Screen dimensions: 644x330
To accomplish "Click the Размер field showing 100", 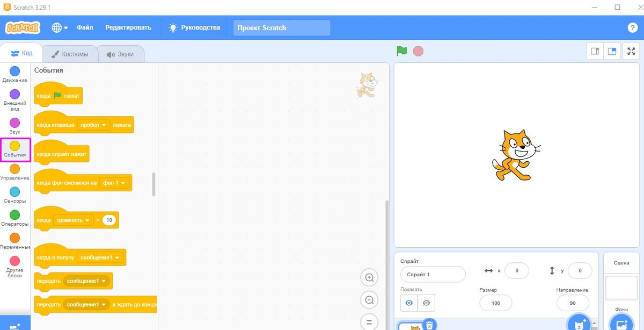I will pyautogui.click(x=495, y=303).
